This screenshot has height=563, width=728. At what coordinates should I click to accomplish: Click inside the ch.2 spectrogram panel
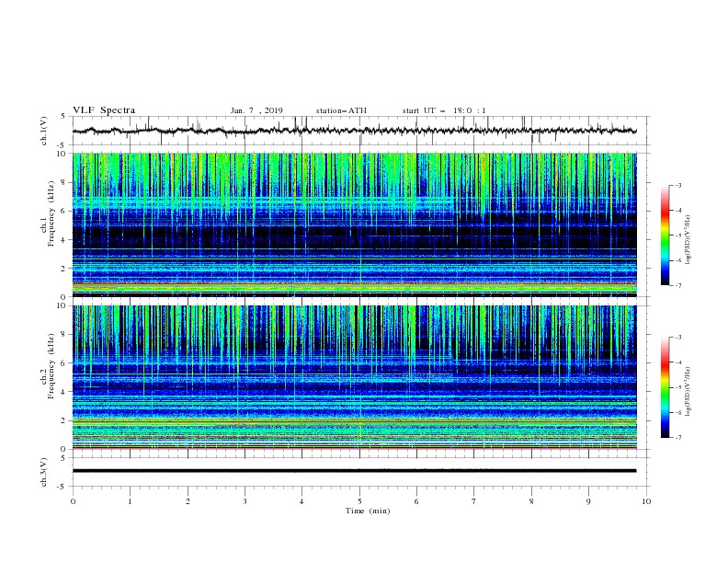pyautogui.click(x=354, y=377)
